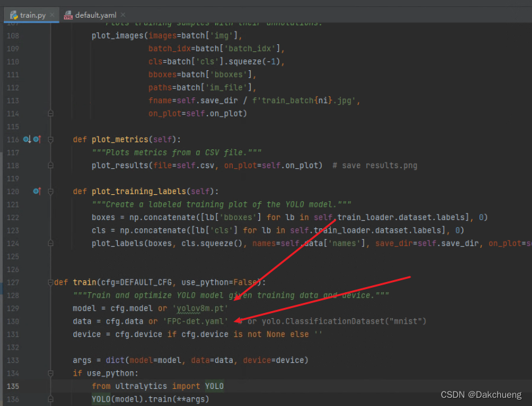Viewport: 532px width, 406px height.
Task: Click the 'Train and optimize YOLO model' docstring
Action: coord(231,295)
